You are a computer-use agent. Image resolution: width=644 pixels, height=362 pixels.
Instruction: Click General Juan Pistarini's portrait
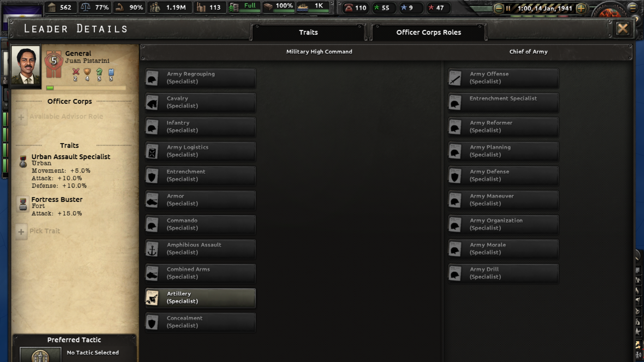[26, 65]
